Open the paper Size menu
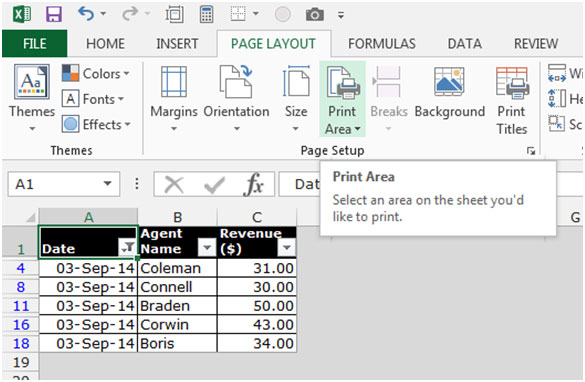Screen dimensions: 585x382 (x=296, y=99)
